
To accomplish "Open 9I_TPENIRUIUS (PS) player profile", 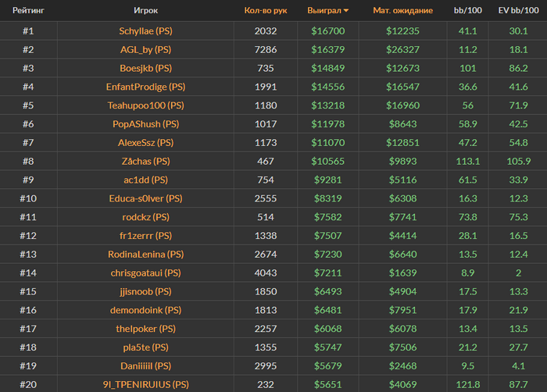I will [145, 384].
